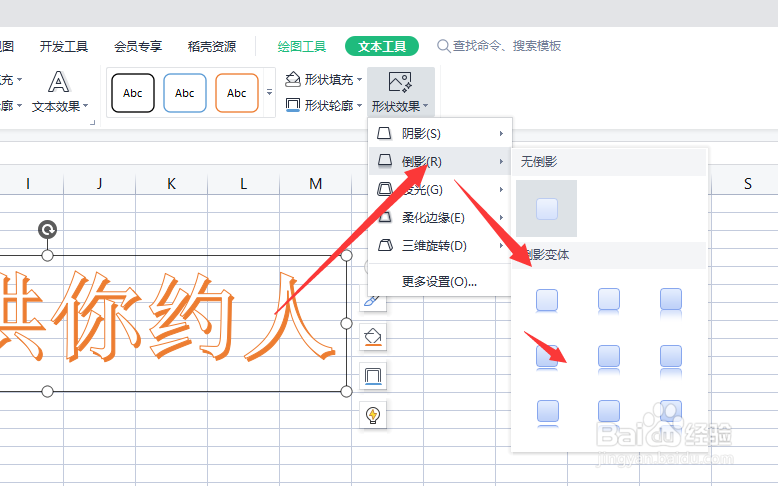
Task: Click the floating shape outline quick icon
Action: [x=373, y=376]
